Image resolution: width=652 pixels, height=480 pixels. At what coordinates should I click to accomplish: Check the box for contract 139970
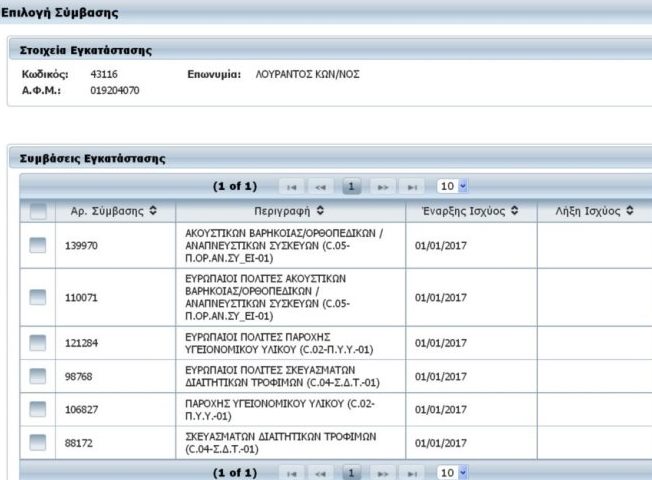point(38,245)
